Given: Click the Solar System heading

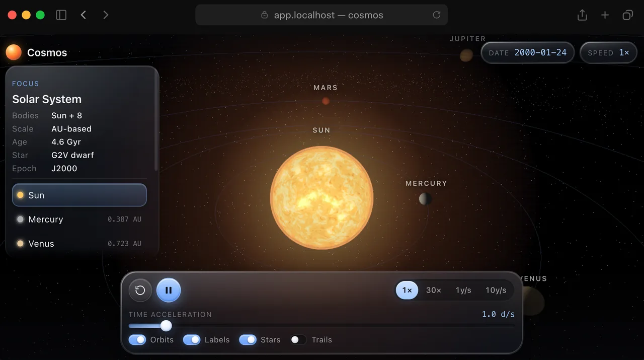Looking at the screenshot, I should click(x=47, y=99).
